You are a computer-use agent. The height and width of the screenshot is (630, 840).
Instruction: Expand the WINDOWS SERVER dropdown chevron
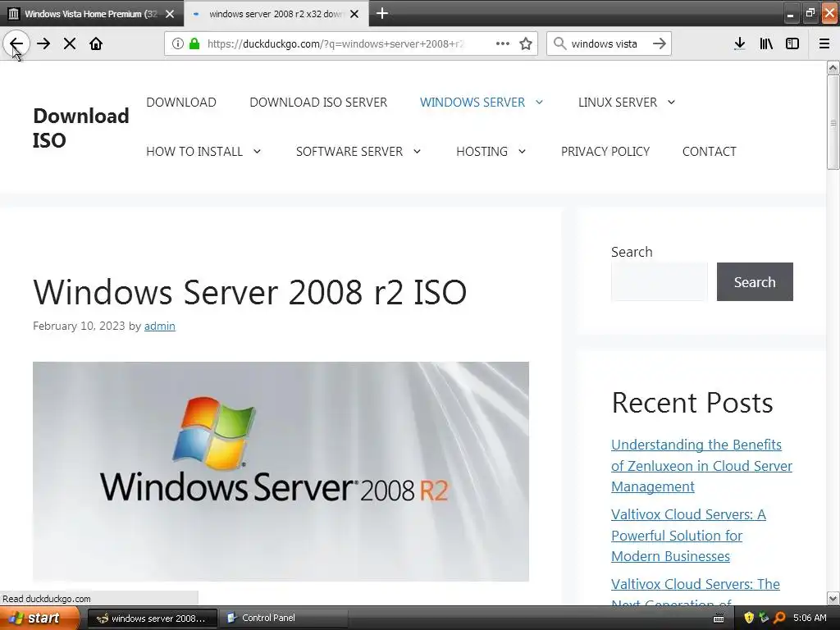click(540, 103)
